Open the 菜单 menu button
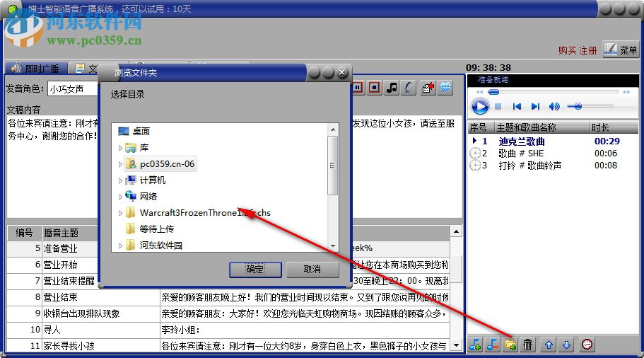The image size is (644, 358). tap(621, 50)
